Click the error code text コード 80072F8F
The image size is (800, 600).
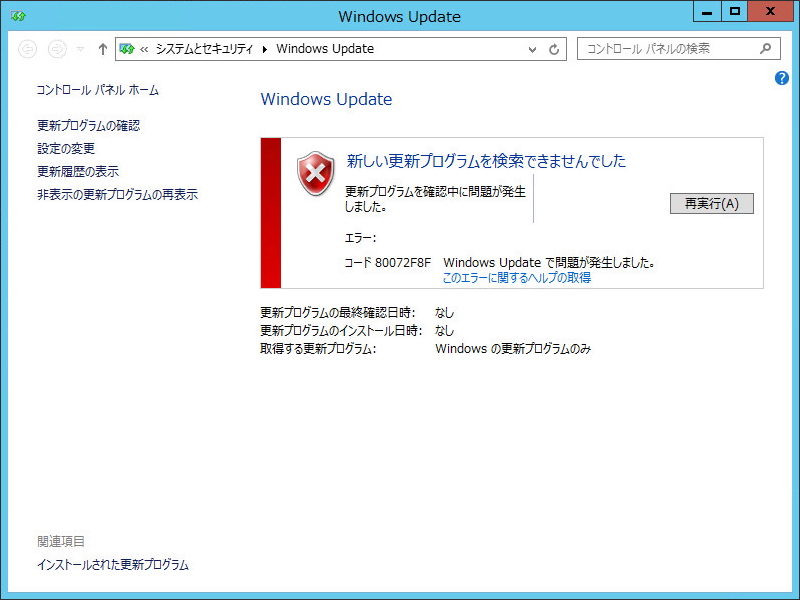pyautogui.click(x=388, y=263)
